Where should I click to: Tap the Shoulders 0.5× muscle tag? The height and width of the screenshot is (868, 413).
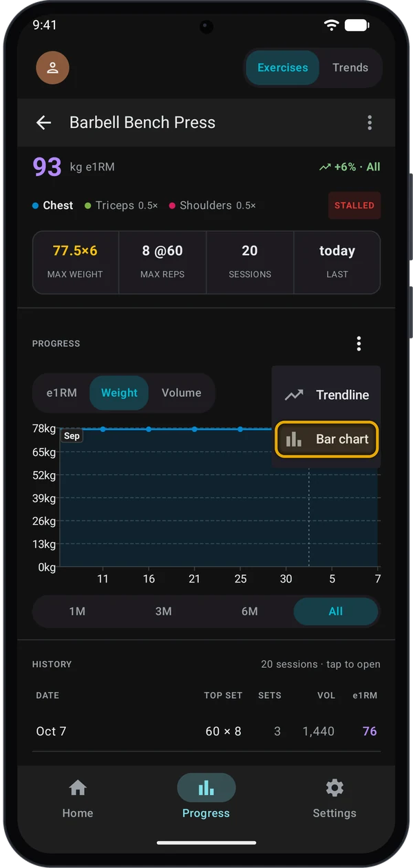[x=212, y=205]
